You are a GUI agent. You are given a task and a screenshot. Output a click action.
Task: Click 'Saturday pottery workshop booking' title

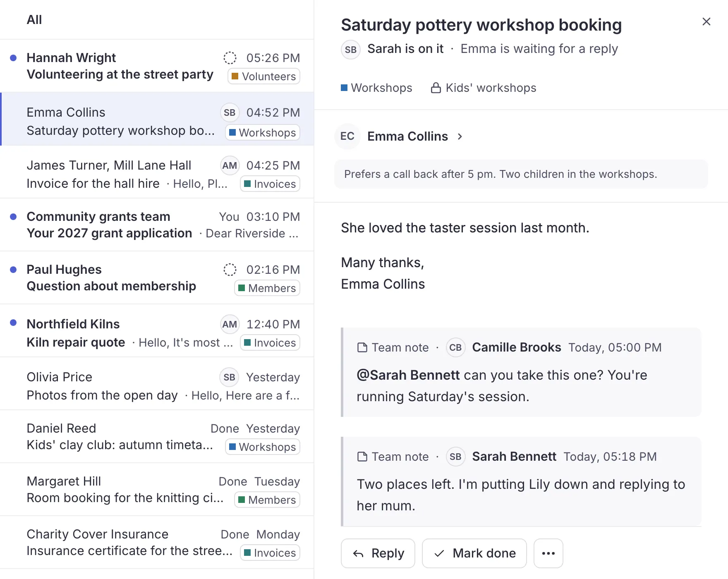481,25
